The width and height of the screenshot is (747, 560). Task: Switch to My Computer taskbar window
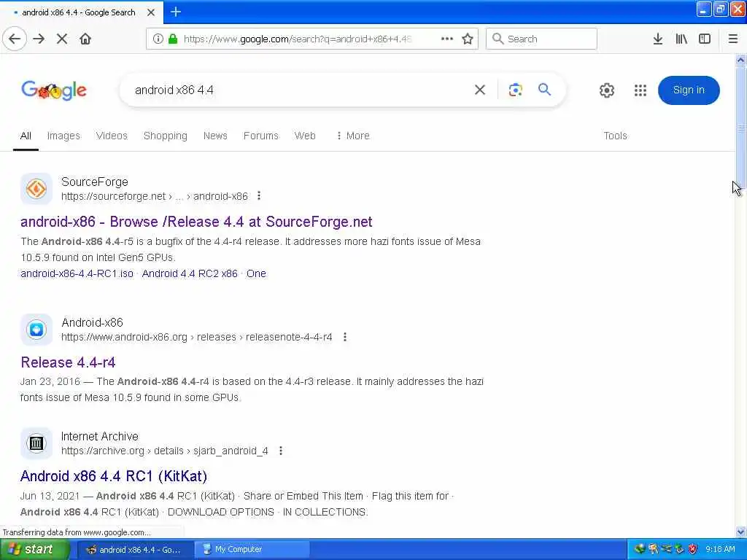click(x=252, y=550)
